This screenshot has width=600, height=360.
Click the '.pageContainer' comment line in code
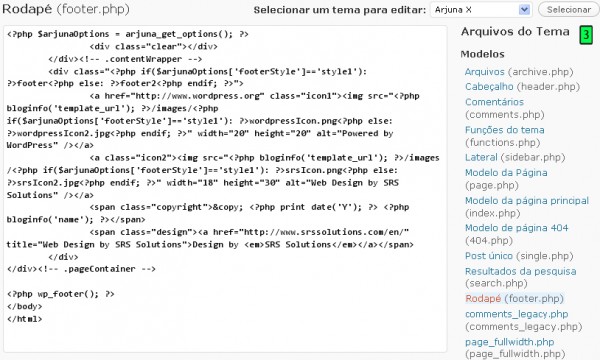coord(81,269)
